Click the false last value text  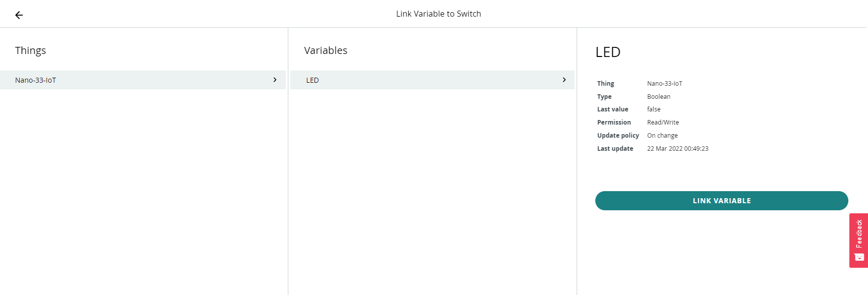coord(653,109)
